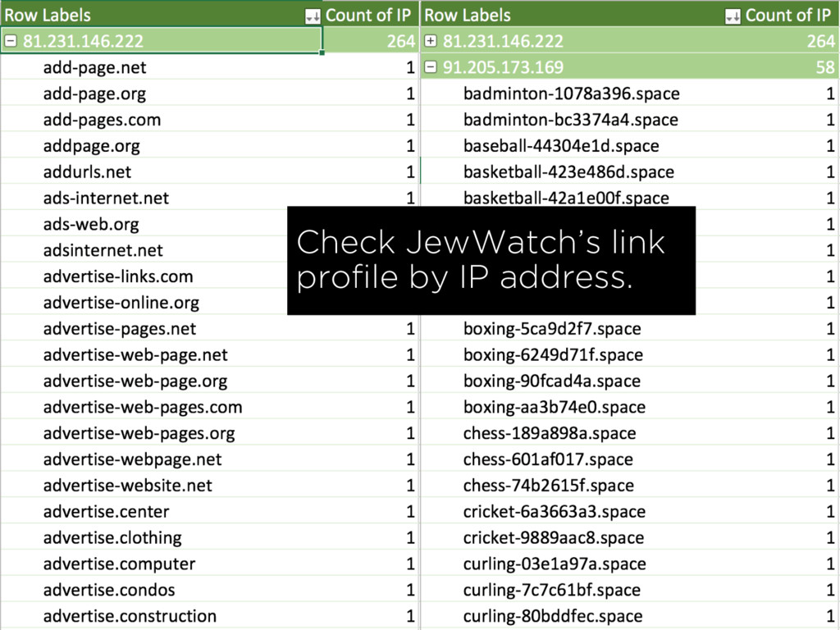Screen dimensions: 840x630
Task: Select the 264 count in right table
Action: (820, 41)
